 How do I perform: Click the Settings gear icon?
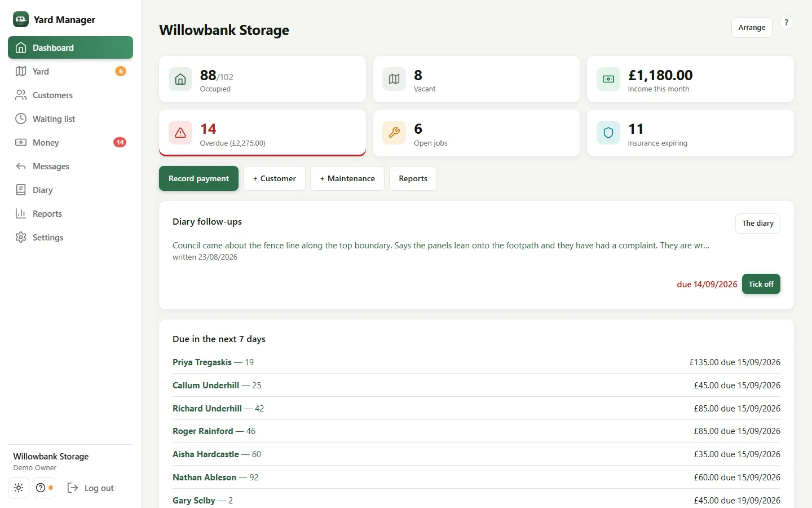coord(21,237)
